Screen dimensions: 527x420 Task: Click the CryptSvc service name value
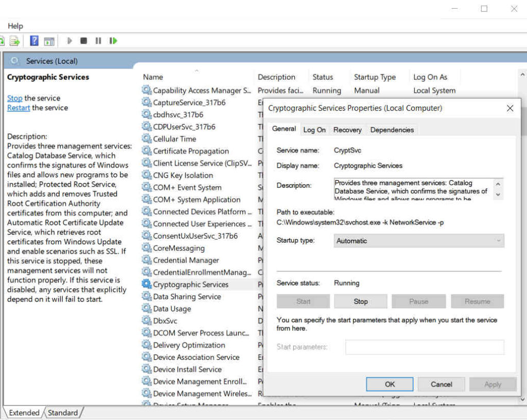[347, 150]
